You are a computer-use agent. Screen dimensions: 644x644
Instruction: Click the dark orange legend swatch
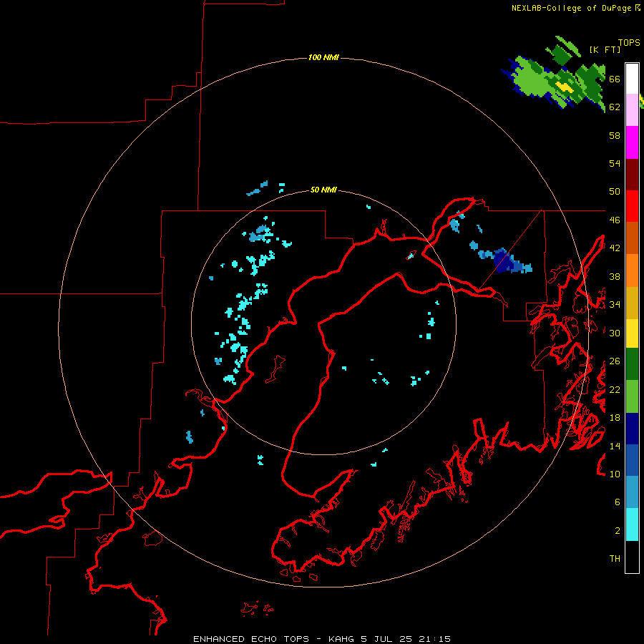click(x=632, y=238)
